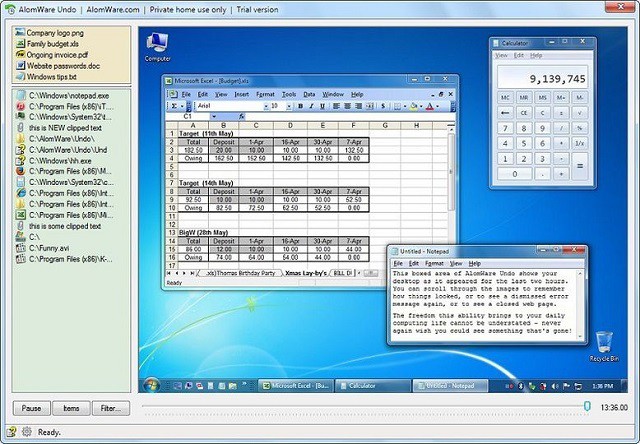Click the Pause button
This screenshot has height=444, width=640.
[31, 408]
